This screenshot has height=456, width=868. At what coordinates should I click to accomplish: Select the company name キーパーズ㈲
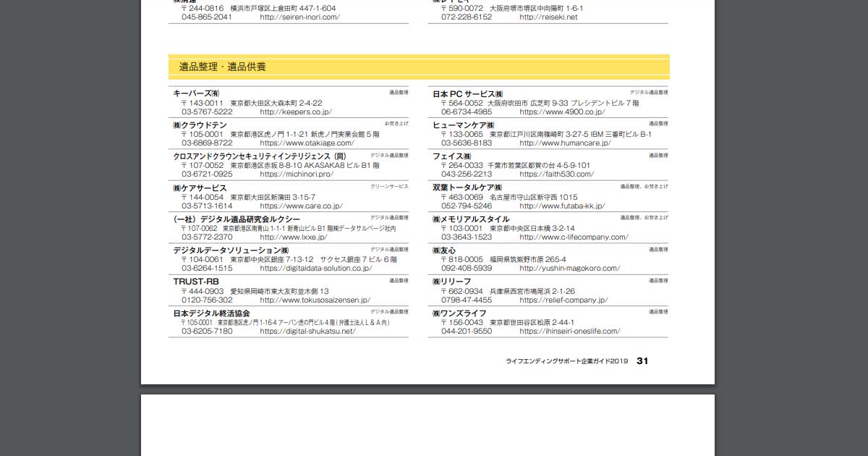(197, 93)
